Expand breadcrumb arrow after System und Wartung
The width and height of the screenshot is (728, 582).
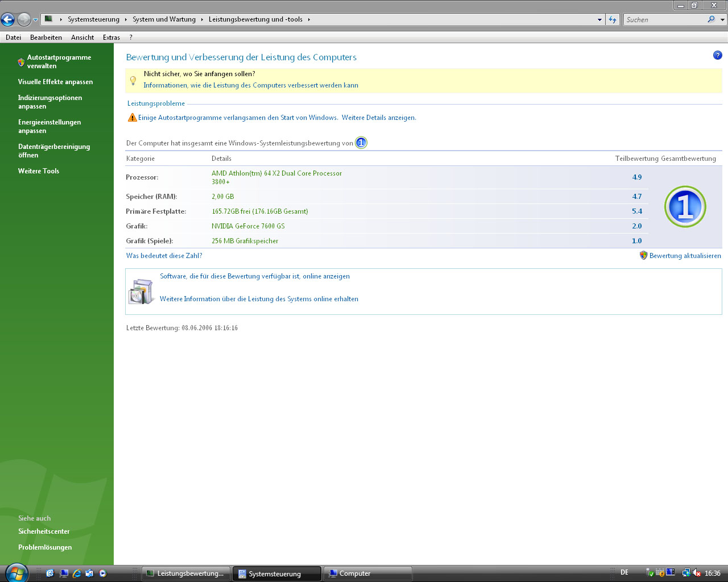202,19
